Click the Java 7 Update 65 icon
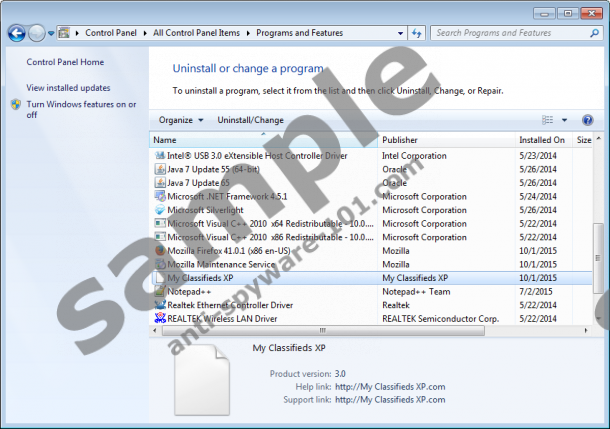This screenshot has width=610, height=429. (x=160, y=183)
